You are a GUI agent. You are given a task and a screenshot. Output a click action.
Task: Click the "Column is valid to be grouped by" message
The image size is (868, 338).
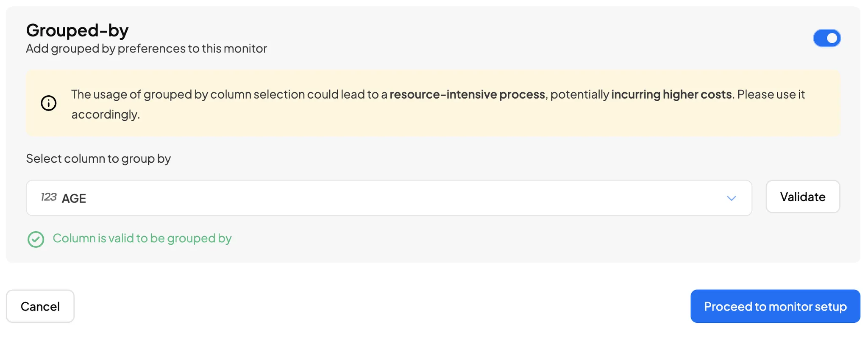[142, 238]
